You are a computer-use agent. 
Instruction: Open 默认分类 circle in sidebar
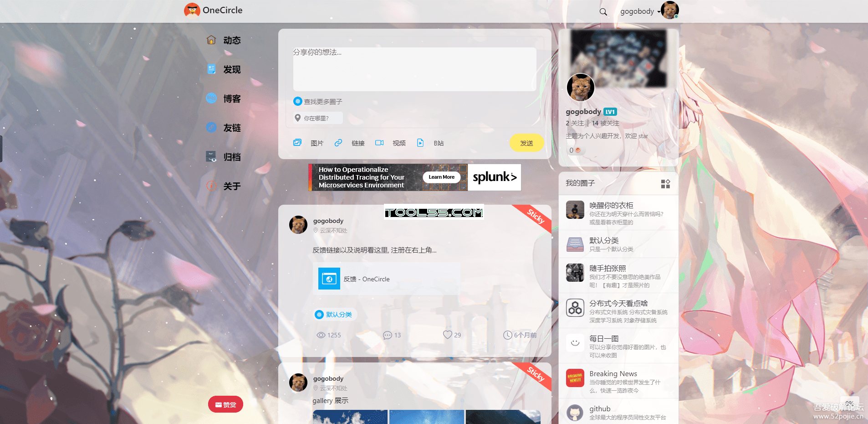[618, 244]
